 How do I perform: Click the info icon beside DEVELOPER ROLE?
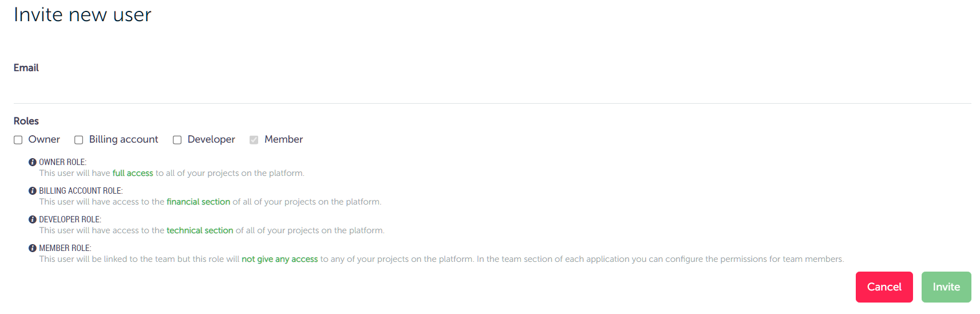point(33,219)
